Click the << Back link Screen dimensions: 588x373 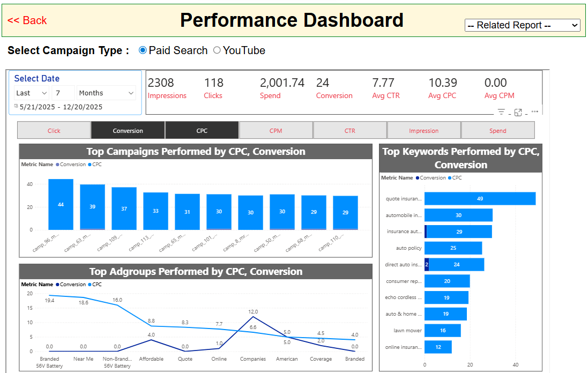pos(27,20)
